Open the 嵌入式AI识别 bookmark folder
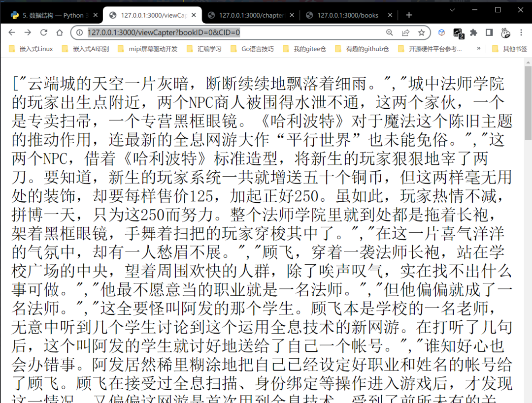Viewport: 532px width, 403px height. point(86,49)
